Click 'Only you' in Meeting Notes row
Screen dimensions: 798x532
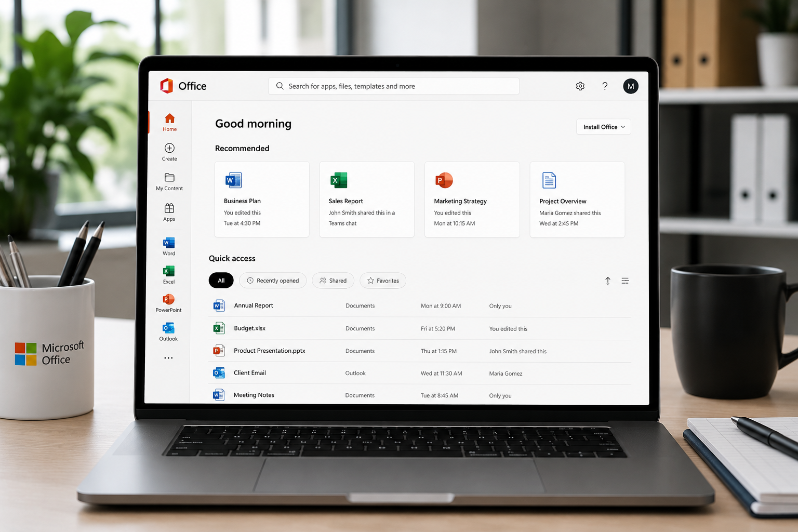click(500, 396)
